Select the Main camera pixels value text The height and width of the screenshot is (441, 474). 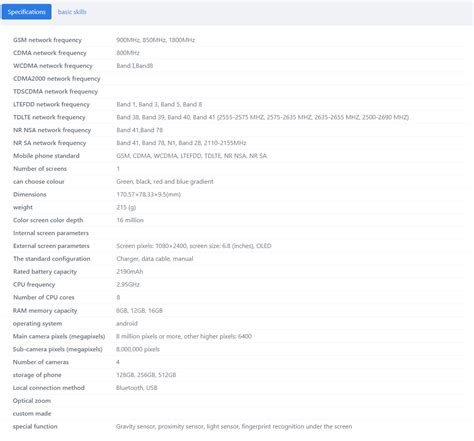pyautogui.click(x=184, y=336)
